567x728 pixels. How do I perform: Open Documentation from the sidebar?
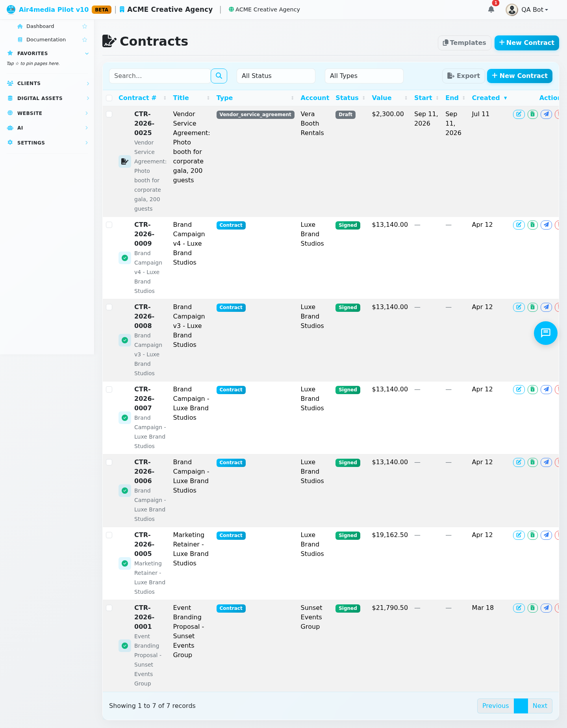pos(46,40)
